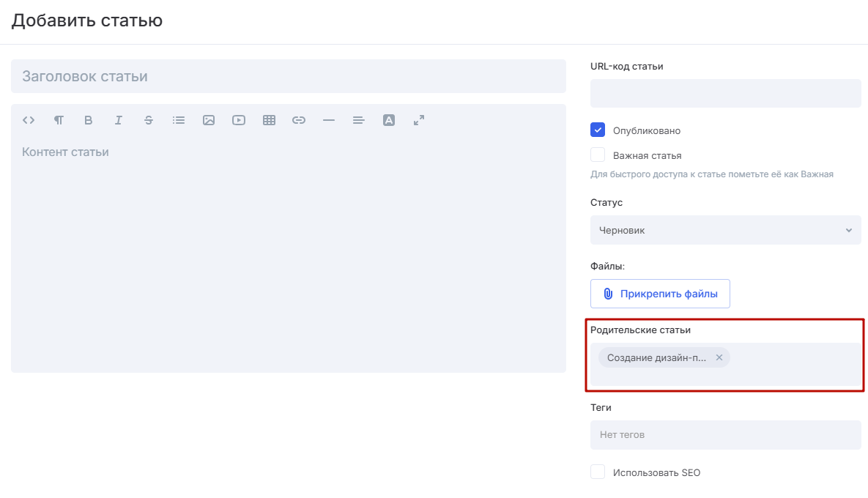Apply italic formatting in editor
Screen dimensions: 868x498
tap(118, 120)
